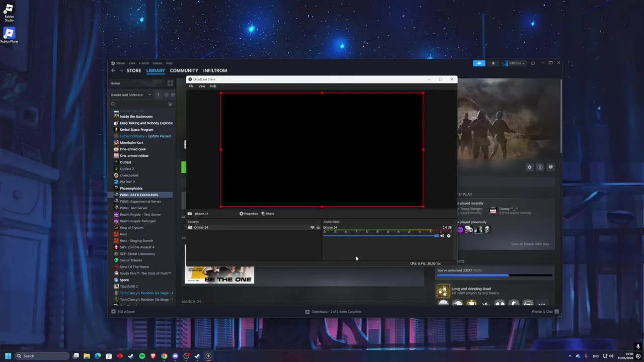Screen dimensions: 644x362
Task: Click Steam forward navigation arrow
Action: click(121, 70)
